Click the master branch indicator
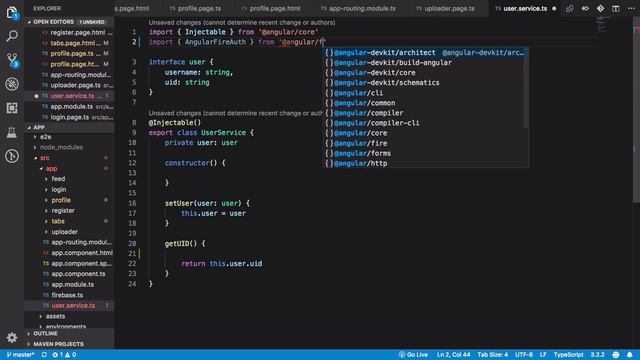The height and width of the screenshot is (360, 640). (x=20, y=355)
